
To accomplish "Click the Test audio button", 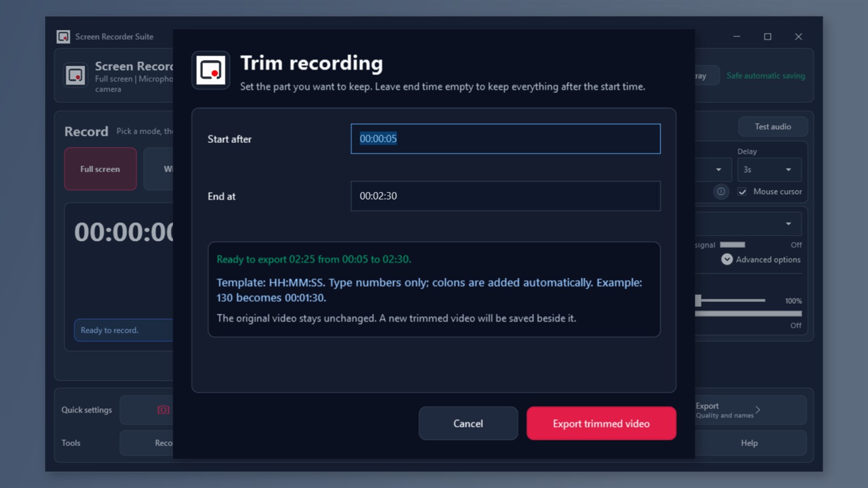I will point(773,126).
